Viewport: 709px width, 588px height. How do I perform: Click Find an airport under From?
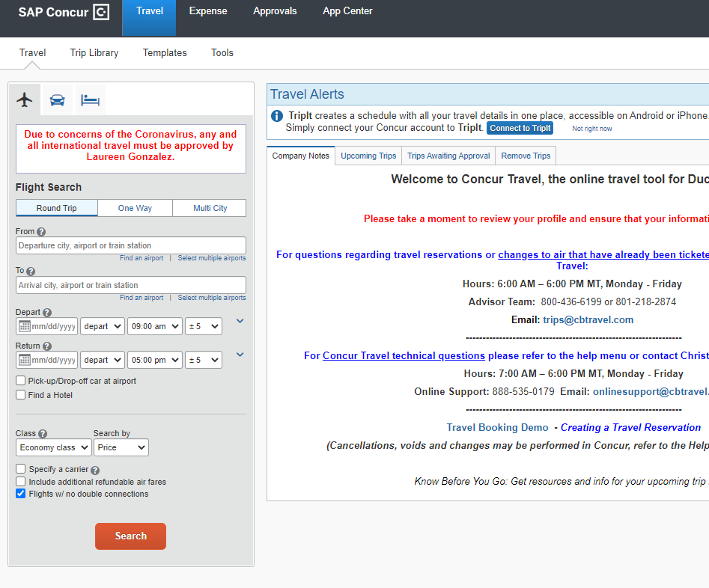(x=142, y=258)
